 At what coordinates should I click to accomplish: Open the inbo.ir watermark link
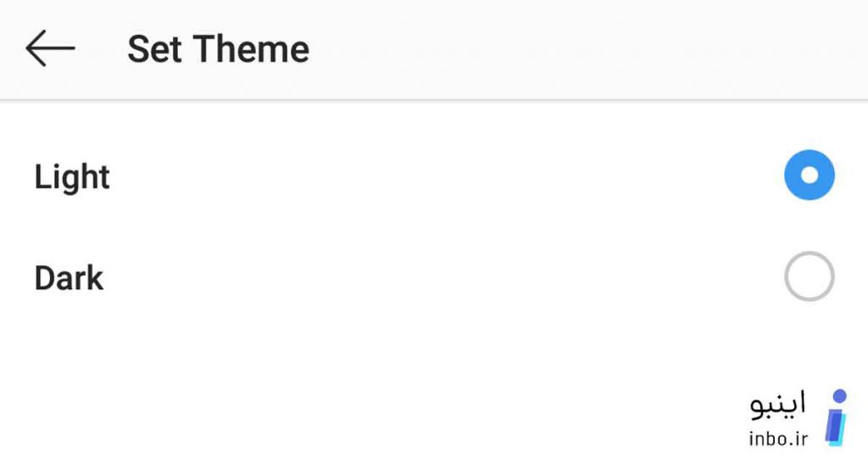click(778, 439)
